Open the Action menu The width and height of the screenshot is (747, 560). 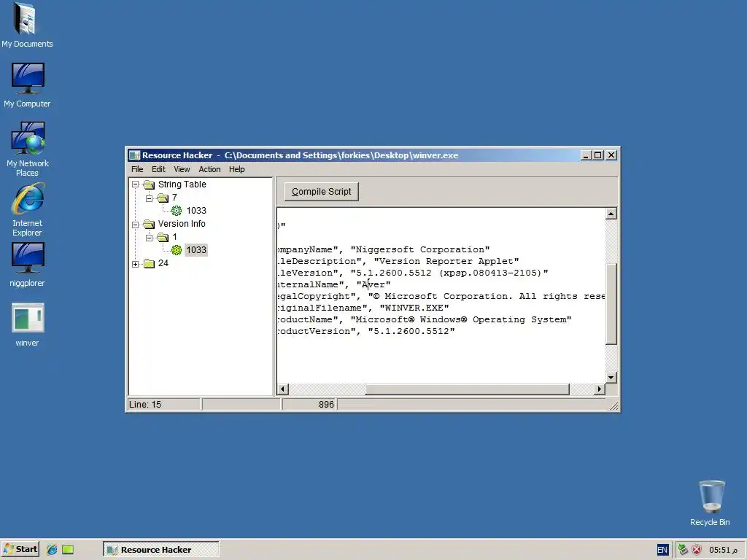(x=209, y=169)
